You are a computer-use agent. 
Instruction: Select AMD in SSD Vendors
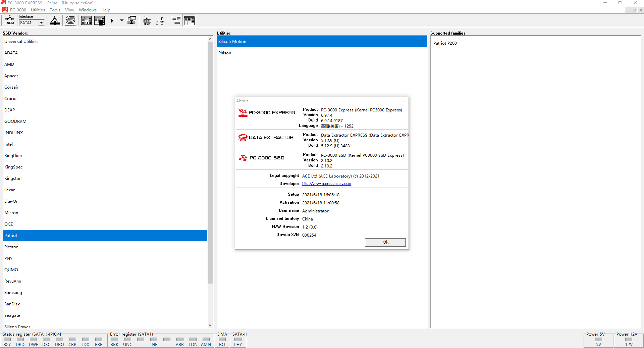pos(105,64)
